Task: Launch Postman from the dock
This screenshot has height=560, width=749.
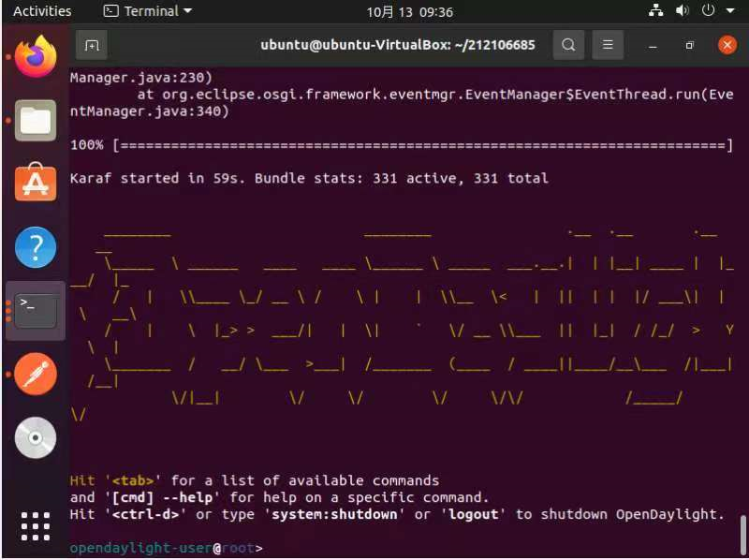Action: point(36,375)
